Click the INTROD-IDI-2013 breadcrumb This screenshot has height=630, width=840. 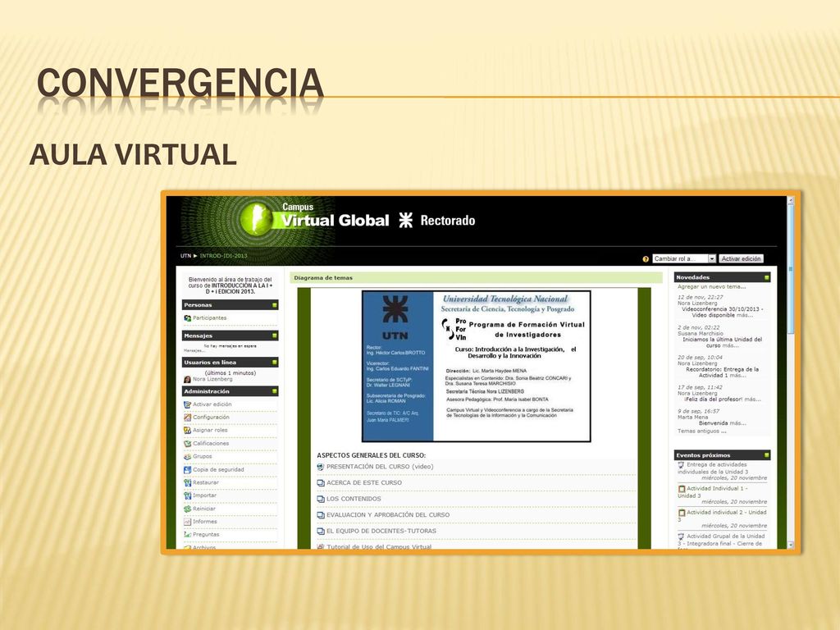click(223, 256)
